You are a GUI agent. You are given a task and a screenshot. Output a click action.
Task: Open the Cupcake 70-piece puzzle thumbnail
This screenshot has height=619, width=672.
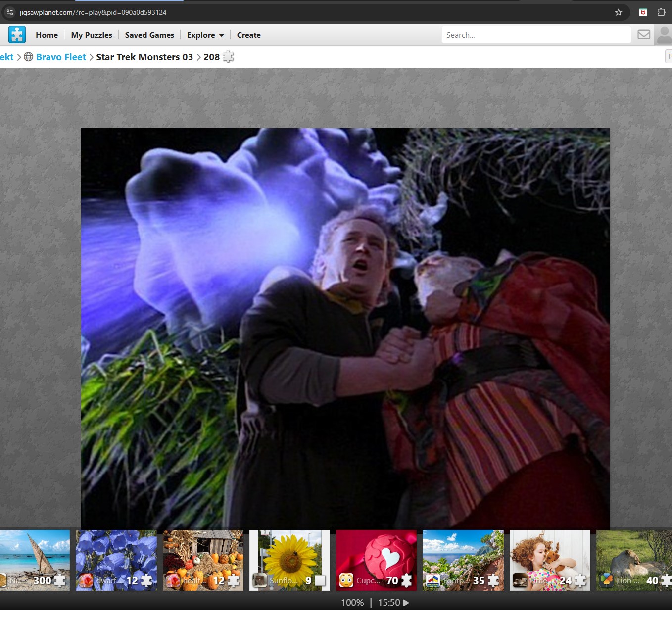377,560
